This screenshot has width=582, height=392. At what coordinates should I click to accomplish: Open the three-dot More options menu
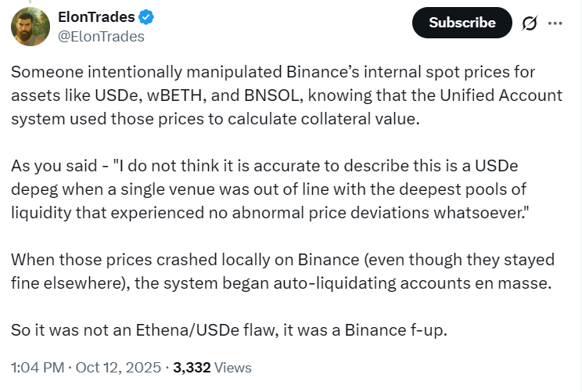(555, 23)
